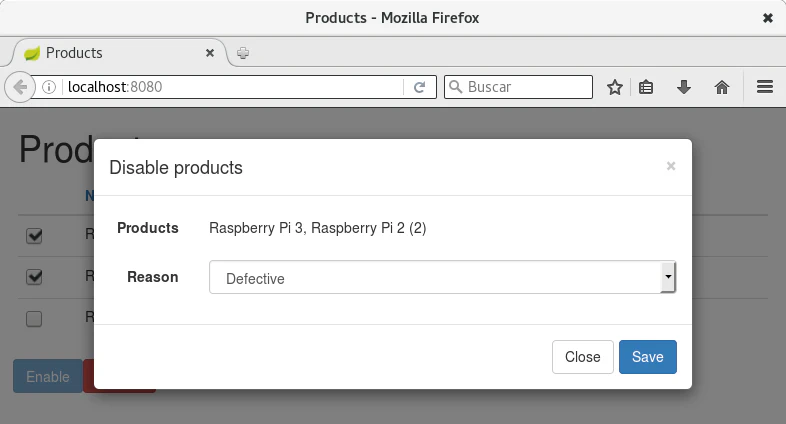Toggle the second product row checkbox
The height and width of the screenshot is (424, 786).
tap(34, 277)
